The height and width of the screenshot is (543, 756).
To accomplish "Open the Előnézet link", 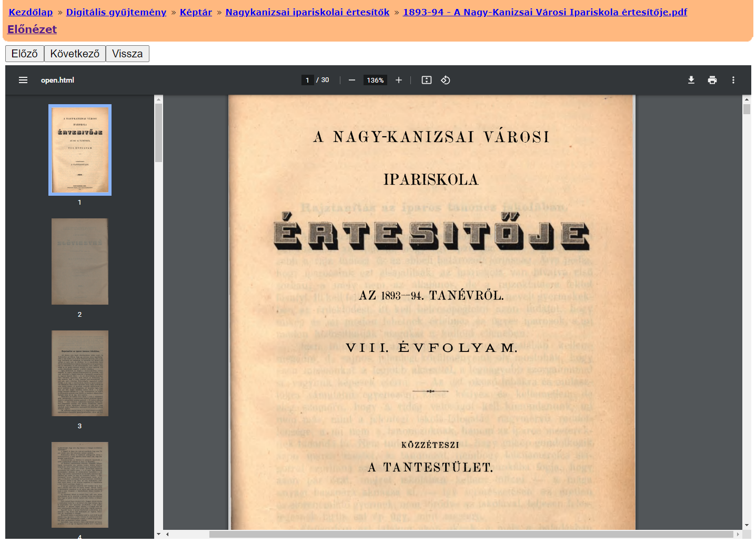I will tap(32, 29).
